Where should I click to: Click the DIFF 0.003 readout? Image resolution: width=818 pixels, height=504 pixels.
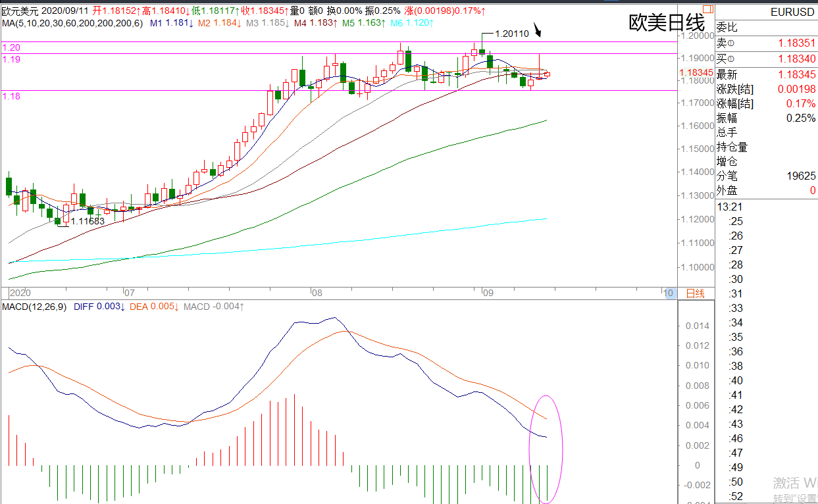tap(100, 307)
